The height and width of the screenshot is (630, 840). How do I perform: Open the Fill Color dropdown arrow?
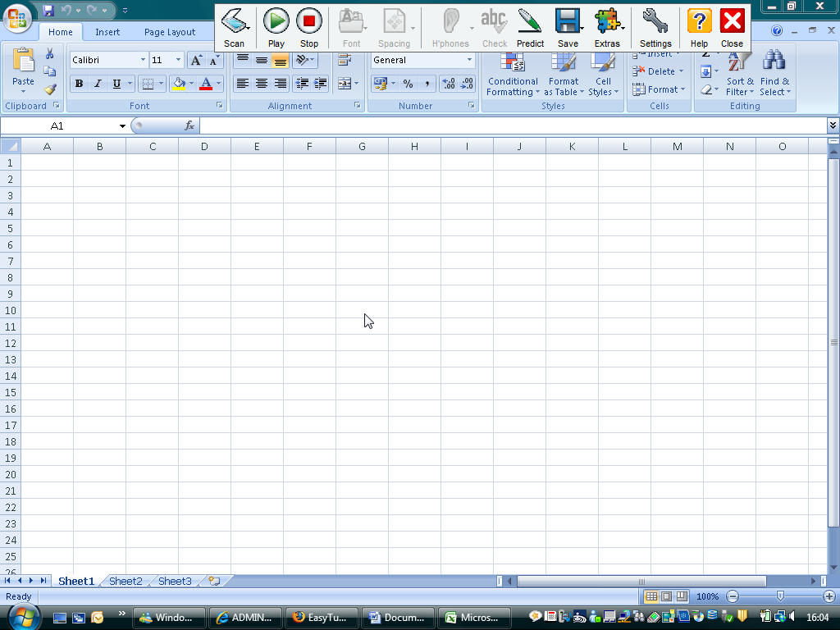(191, 84)
